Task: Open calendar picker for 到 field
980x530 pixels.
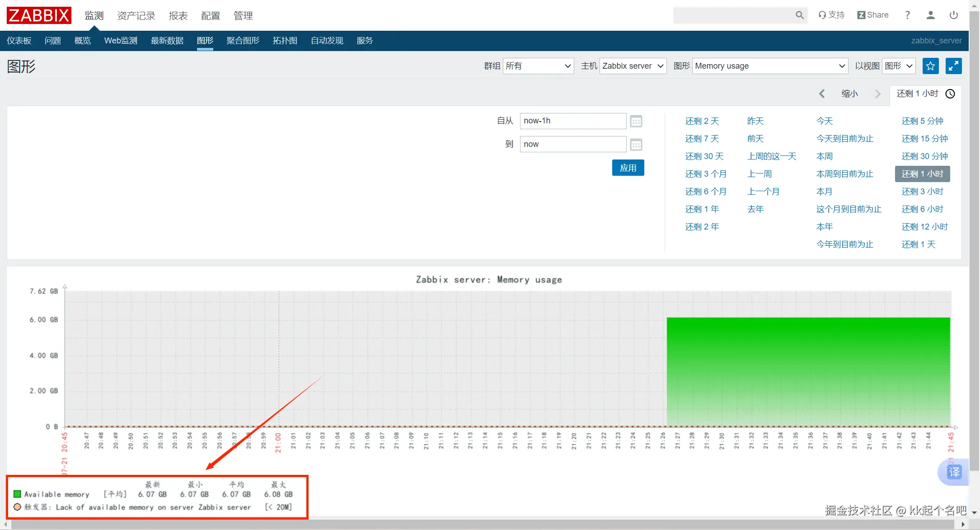Action: tap(636, 145)
